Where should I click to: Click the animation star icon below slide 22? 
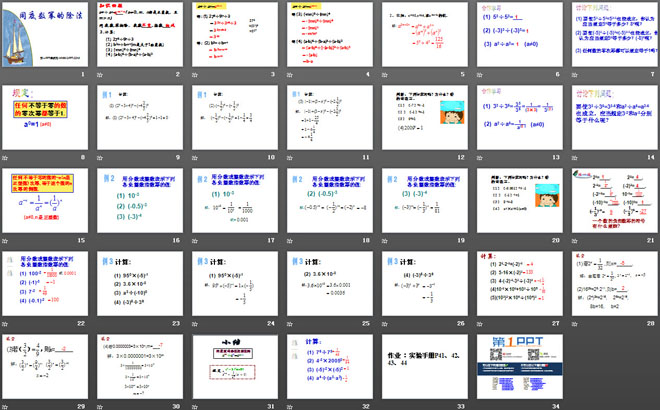(5, 325)
